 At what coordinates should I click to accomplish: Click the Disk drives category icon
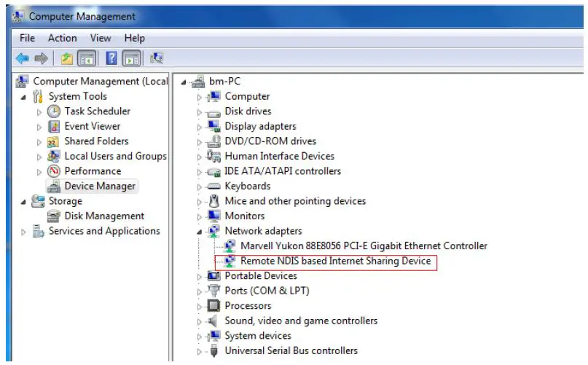tap(213, 112)
